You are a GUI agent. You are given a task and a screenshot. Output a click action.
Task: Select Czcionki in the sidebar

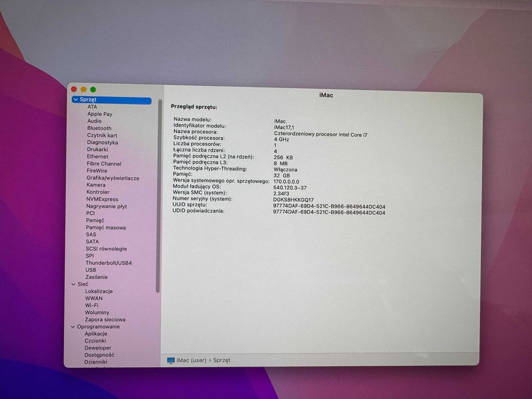click(x=95, y=341)
